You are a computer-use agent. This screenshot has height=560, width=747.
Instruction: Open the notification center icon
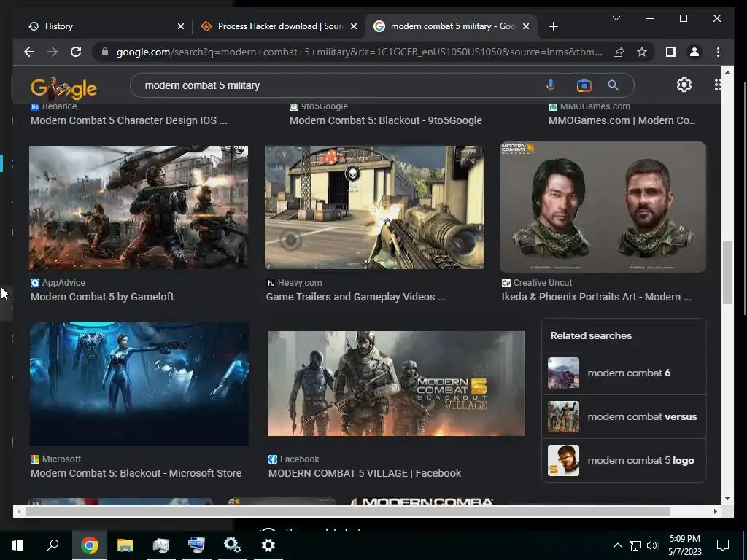coord(723,545)
